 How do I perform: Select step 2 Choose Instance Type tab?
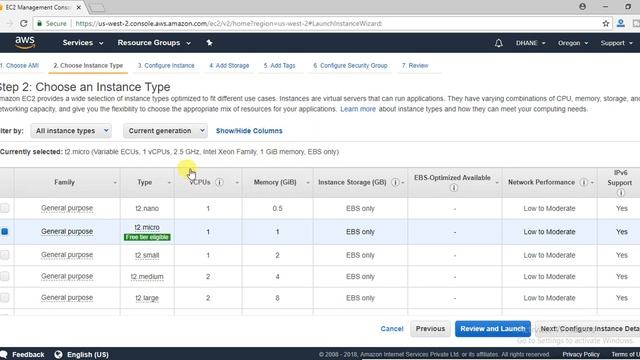point(88,65)
